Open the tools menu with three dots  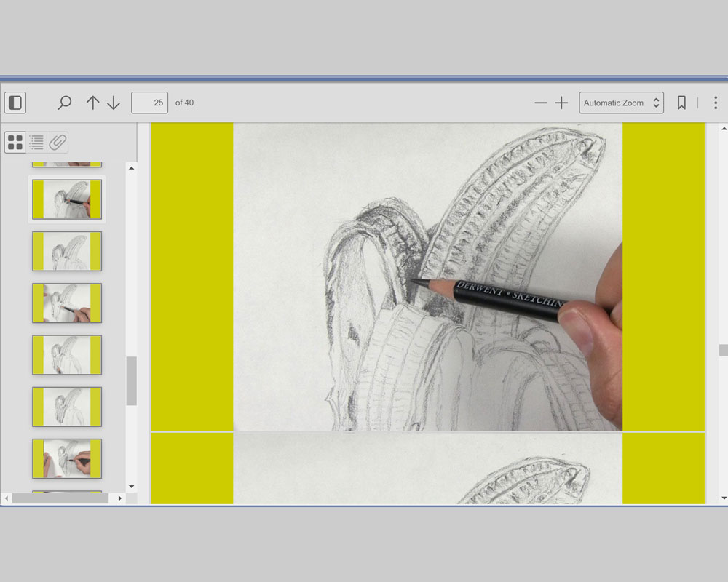click(x=716, y=103)
